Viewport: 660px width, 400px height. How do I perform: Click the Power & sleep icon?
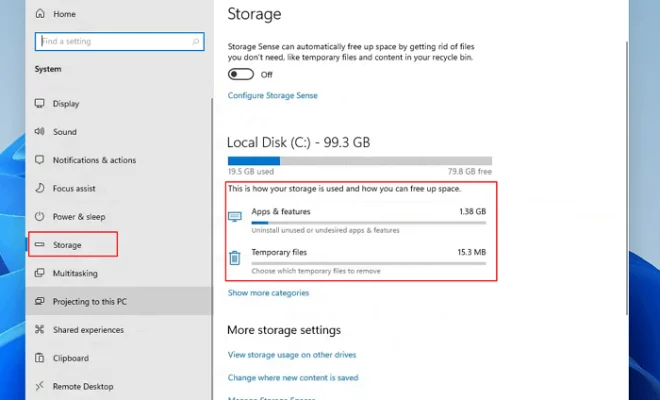[x=40, y=216]
